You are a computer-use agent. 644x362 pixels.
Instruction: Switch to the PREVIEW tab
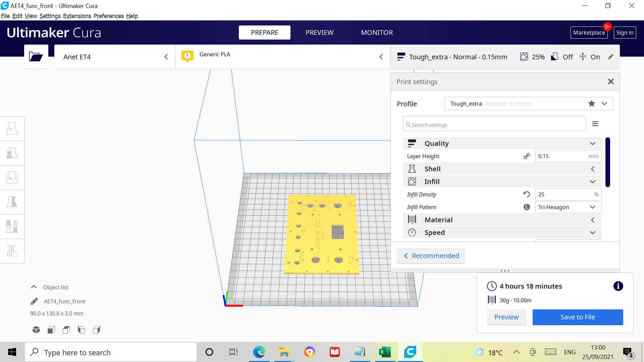(319, 33)
